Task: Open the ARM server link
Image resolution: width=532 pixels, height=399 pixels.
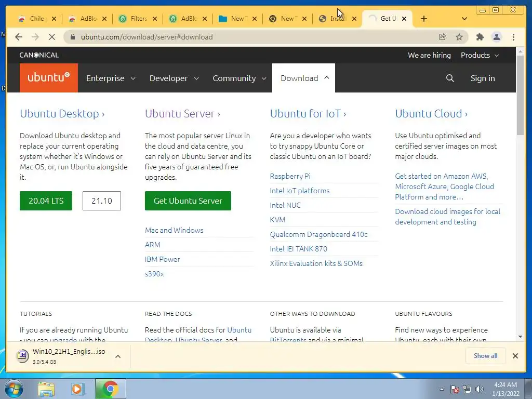Action: tap(153, 245)
